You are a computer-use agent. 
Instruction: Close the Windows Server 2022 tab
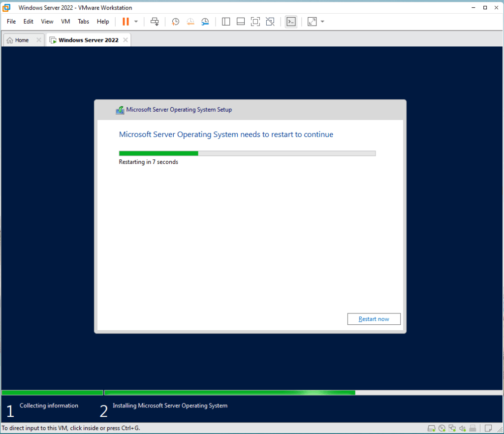coord(126,40)
